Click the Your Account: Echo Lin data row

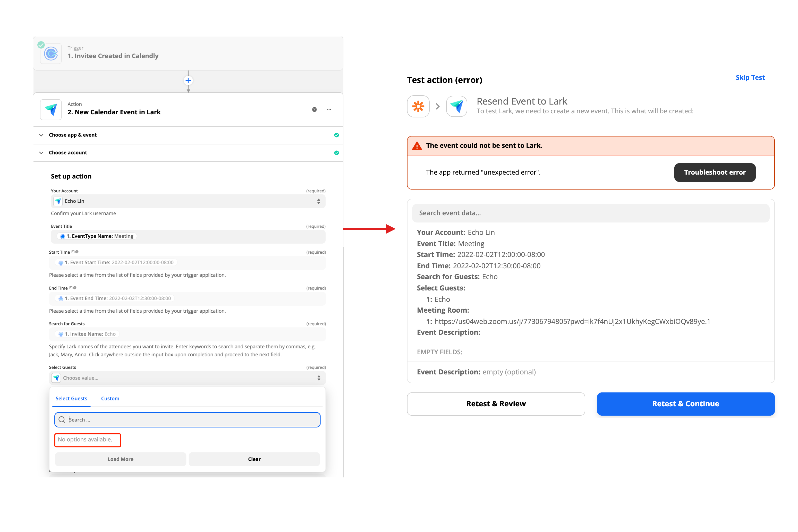click(456, 233)
